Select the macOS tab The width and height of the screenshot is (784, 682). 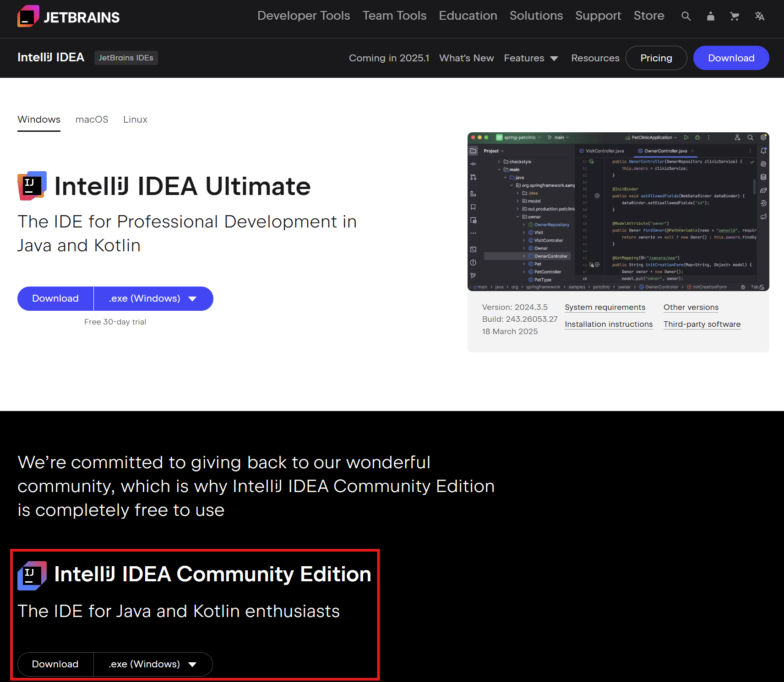pos(92,119)
